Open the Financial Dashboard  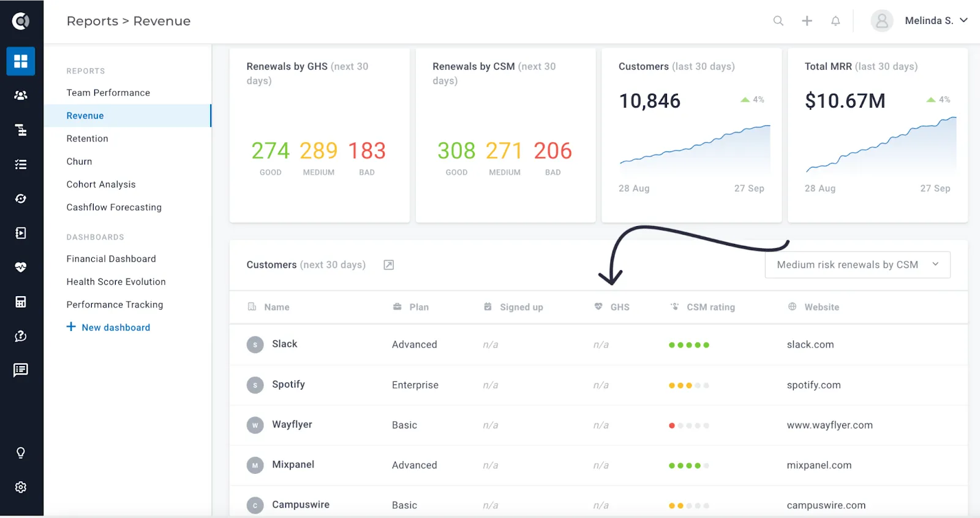coord(111,259)
